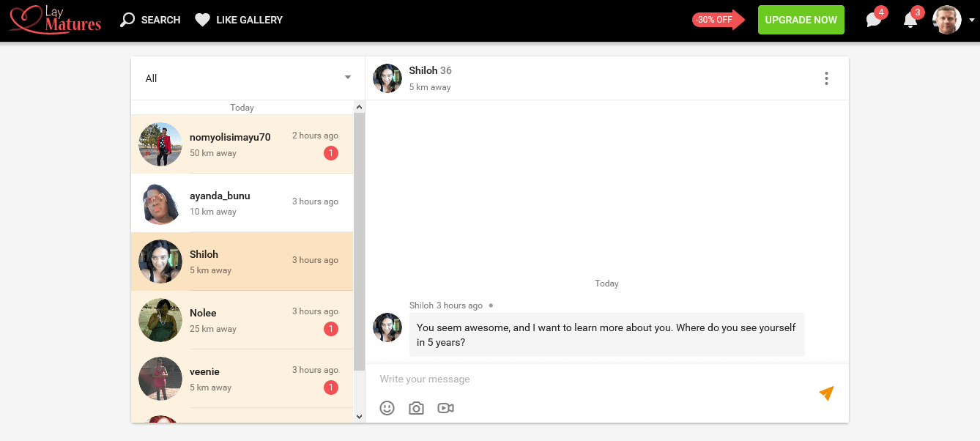Open Shiloh profile picture in conversation list
This screenshot has width=980, height=441.
[x=160, y=262]
